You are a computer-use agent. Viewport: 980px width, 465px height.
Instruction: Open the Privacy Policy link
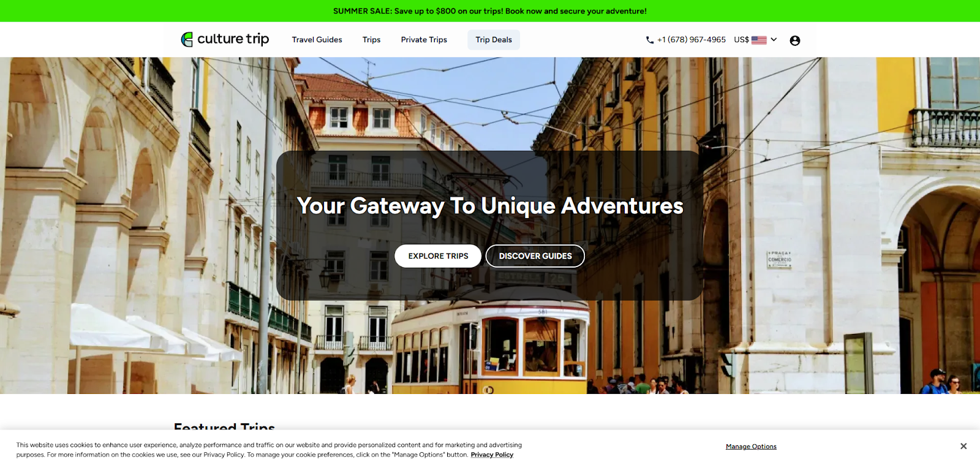coord(492,455)
